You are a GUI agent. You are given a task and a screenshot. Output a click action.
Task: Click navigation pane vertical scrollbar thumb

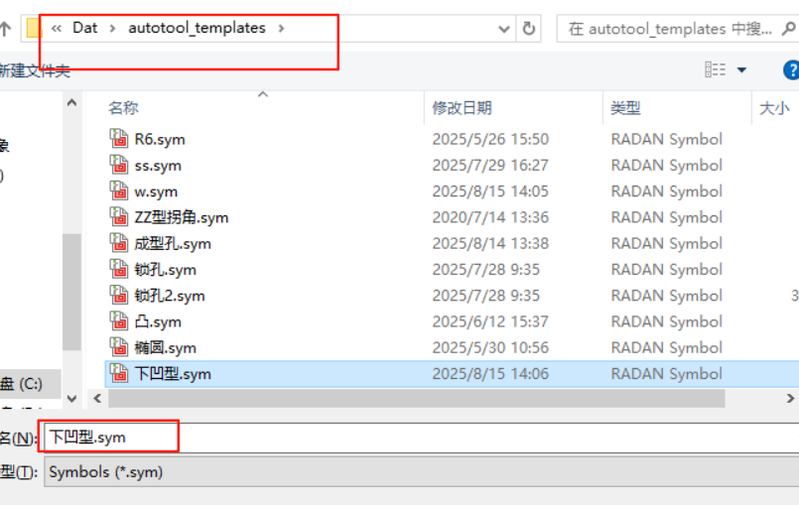click(72, 291)
